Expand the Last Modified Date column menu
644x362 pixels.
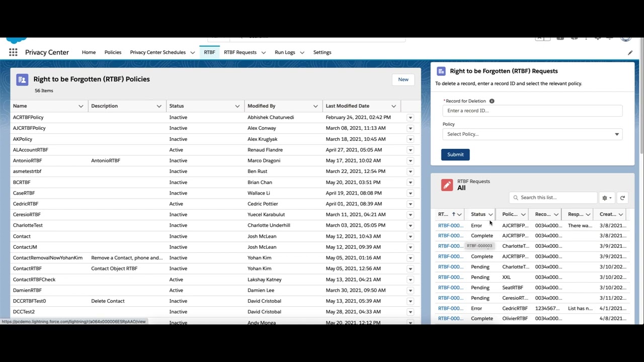(x=393, y=106)
